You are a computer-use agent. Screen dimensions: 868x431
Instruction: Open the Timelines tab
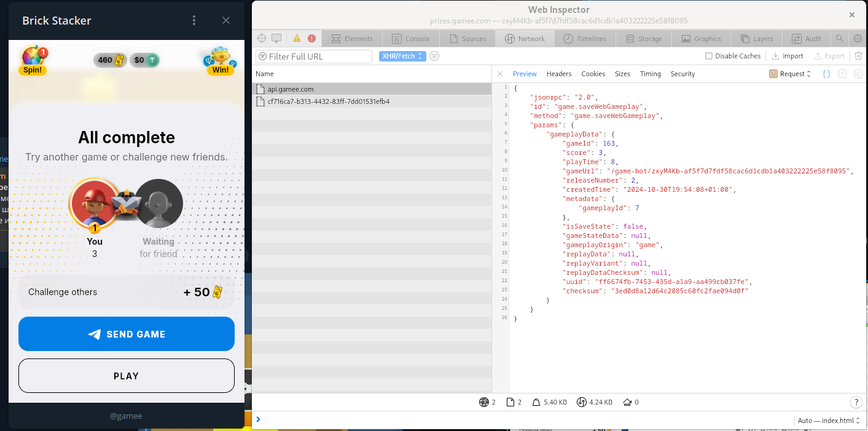584,39
